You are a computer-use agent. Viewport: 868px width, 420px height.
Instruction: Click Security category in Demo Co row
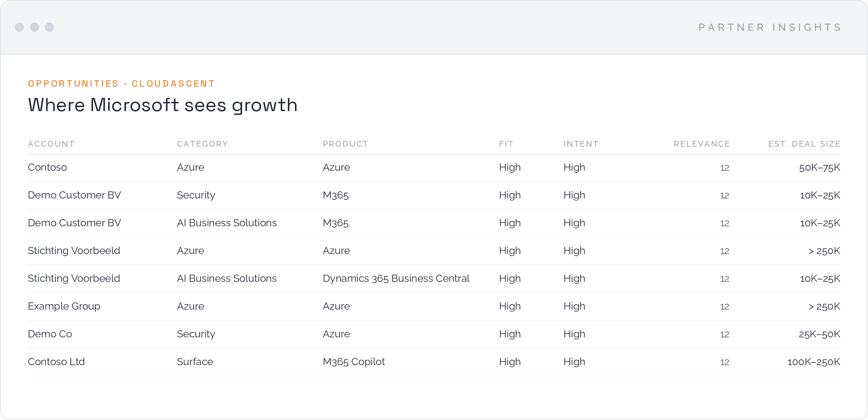pyautogui.click(x=196, y=334)
